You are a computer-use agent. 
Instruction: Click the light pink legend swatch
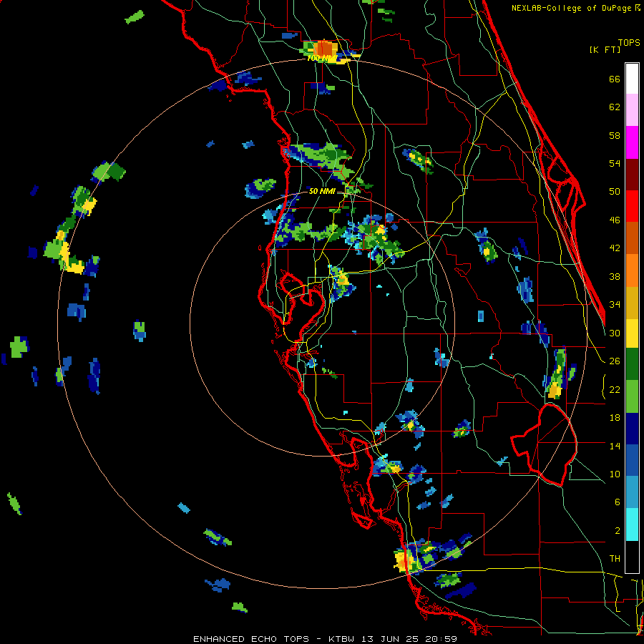point(632,110)
